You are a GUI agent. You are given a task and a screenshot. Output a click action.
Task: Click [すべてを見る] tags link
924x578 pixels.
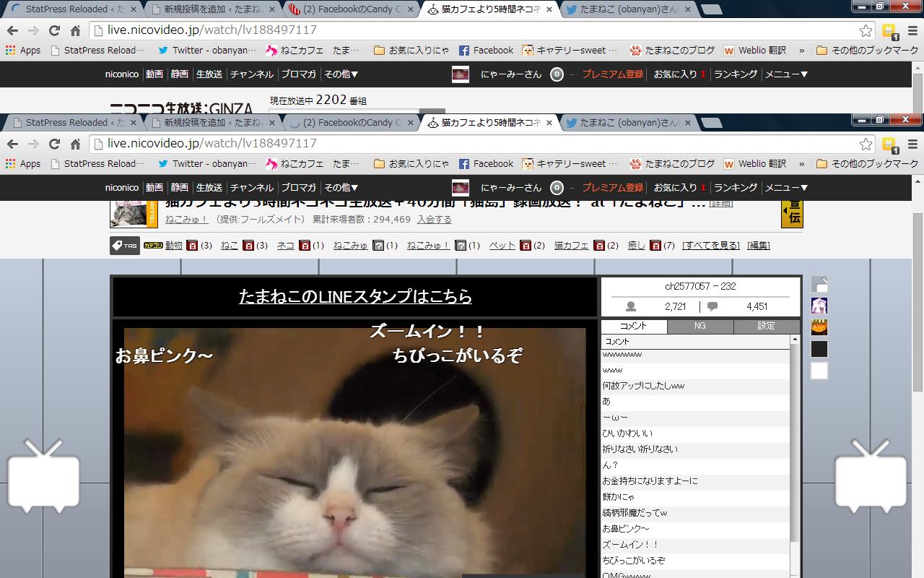(x=712, y=246)
